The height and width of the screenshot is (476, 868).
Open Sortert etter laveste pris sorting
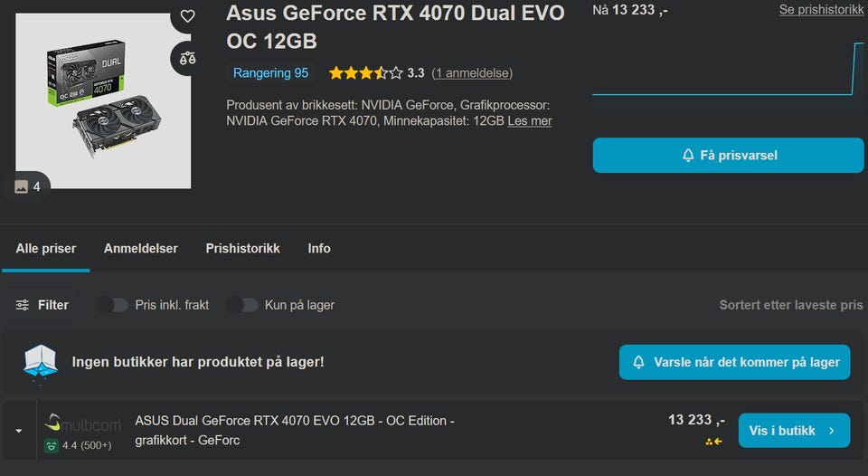tap(790, 305)
